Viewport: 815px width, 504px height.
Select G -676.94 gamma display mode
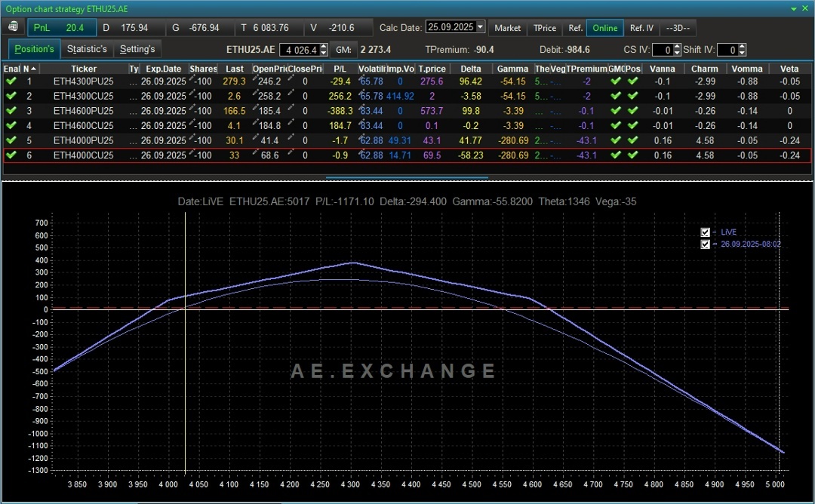click(199, 27)
